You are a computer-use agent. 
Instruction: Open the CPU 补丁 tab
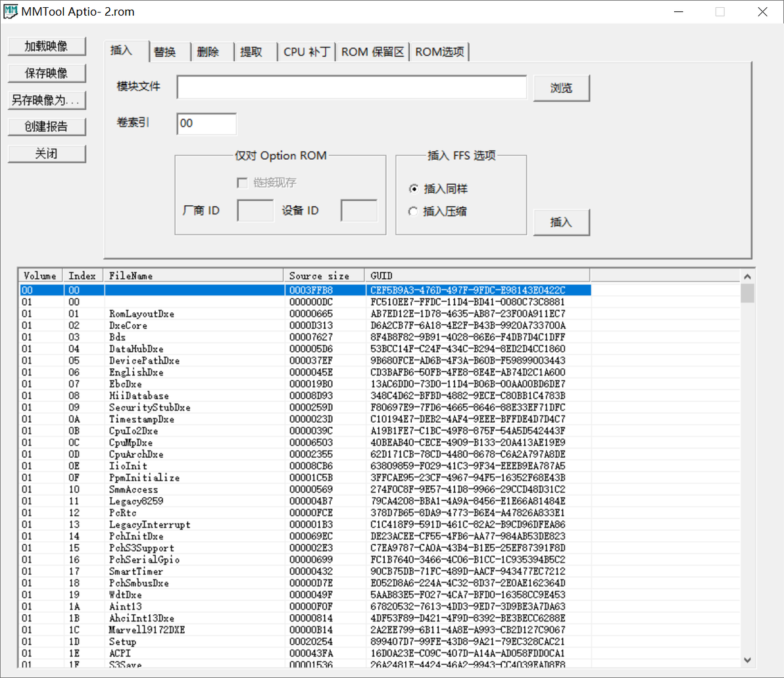click(306, 52)
